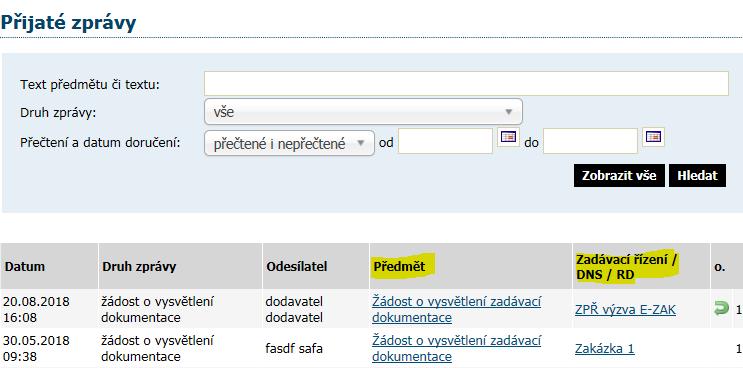This screenshot has width=743, height=368.
Task: Click the 'od' start date field
Action: tap(445, 141)
